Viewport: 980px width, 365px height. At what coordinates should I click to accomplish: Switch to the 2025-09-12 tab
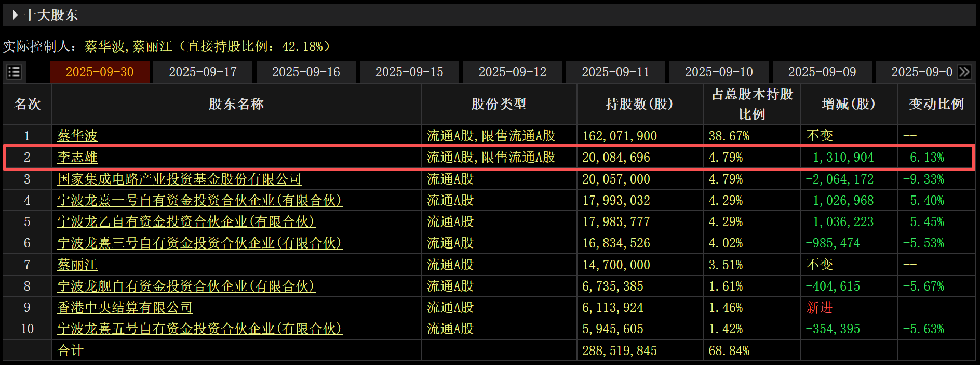point(512,72)
